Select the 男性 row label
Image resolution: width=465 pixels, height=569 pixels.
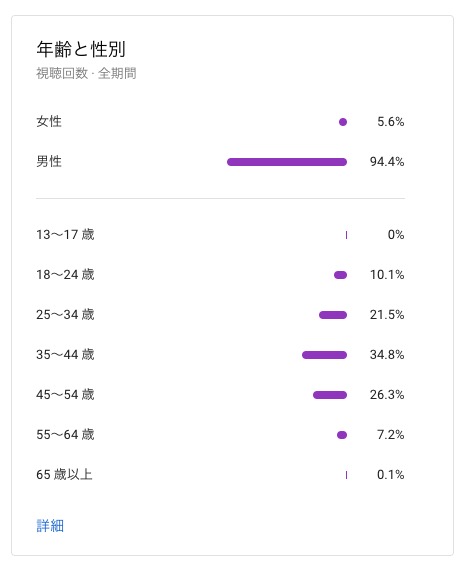(x=49, y=161)
